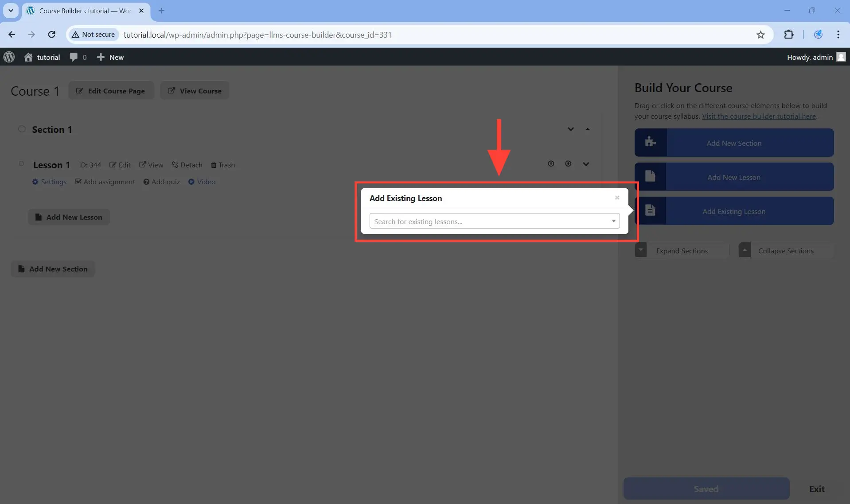
Task: Open comments bubble in admin bar
Action: click(x=78, y=57)
